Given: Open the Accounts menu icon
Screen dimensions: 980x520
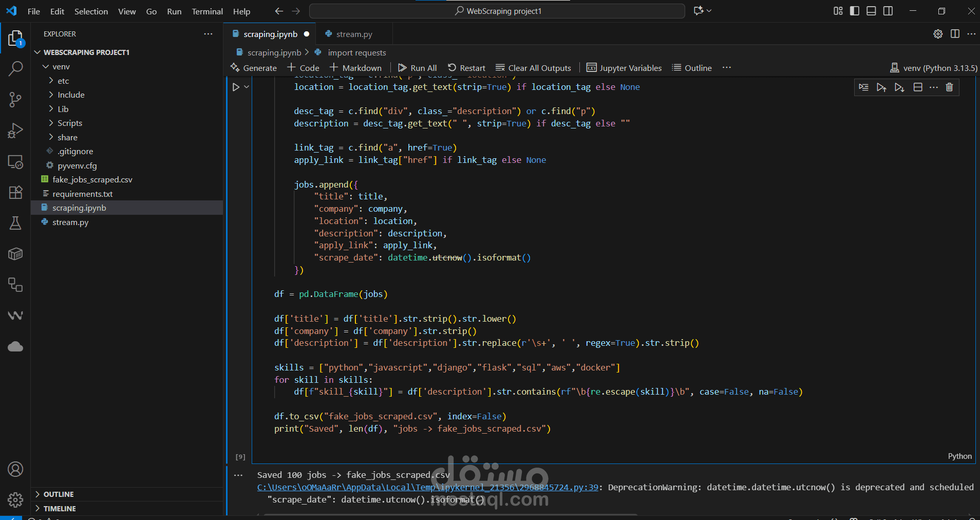Looking at the screenshot, I should (x=15, y=469).
